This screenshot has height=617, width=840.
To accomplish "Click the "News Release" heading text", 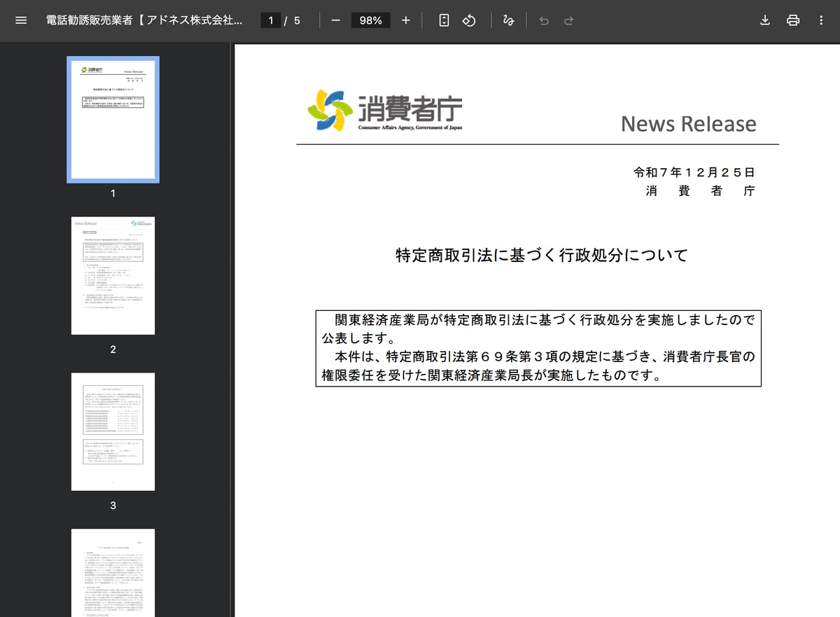I will tap(688, 124).
